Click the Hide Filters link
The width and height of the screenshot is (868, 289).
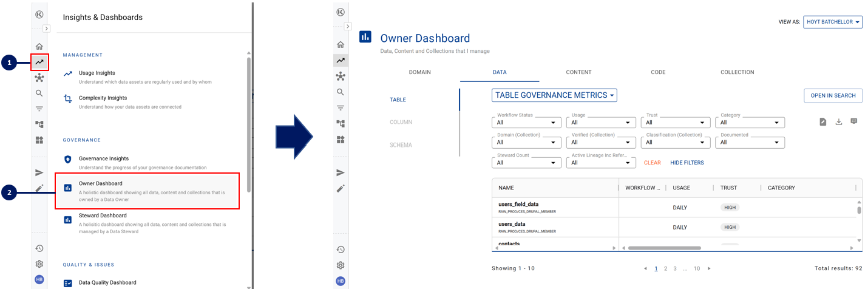[x=687, y=163]
